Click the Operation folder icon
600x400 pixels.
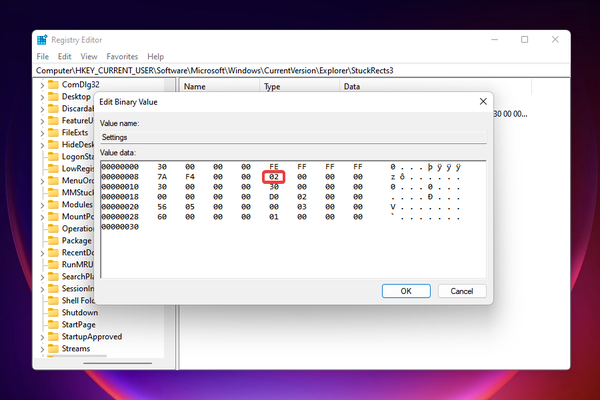click(53, 229)
